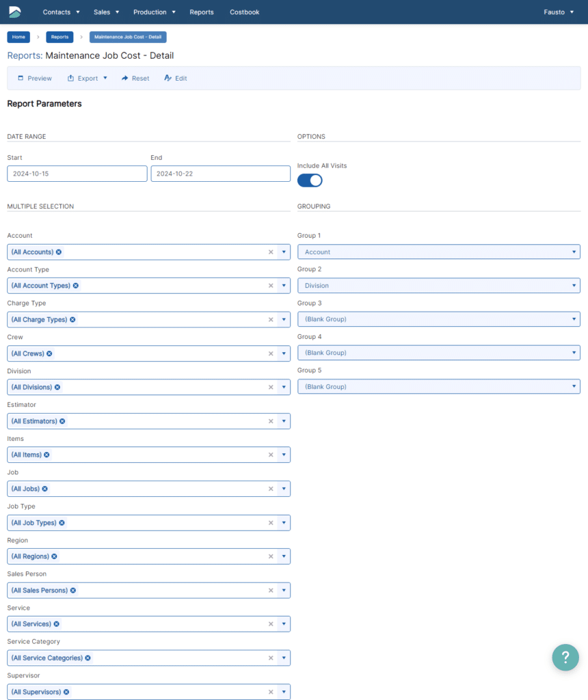Clear the Service Category field selection
This screenshot has width=588, height=700.
click(x=271, y=658)
